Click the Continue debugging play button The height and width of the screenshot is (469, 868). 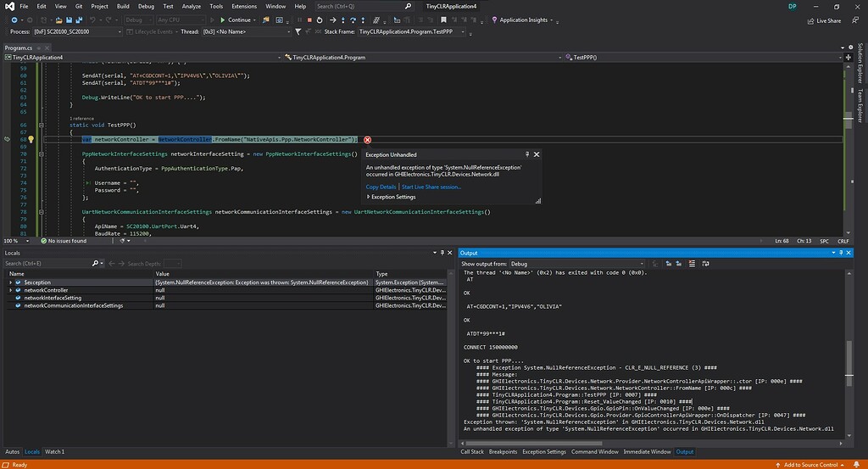pyautogui.click(x=223, y=20)
